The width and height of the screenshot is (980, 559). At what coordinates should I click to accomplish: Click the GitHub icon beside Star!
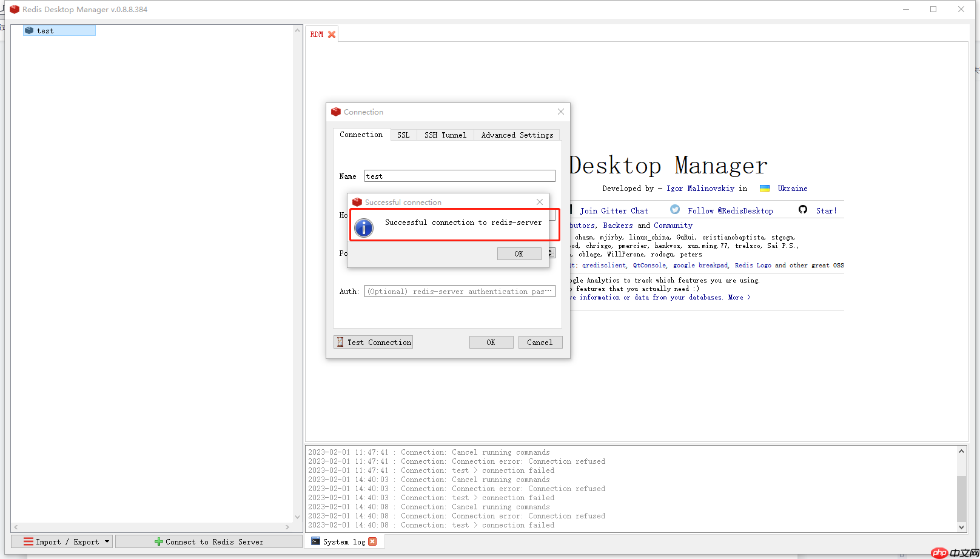click(803, 210)
